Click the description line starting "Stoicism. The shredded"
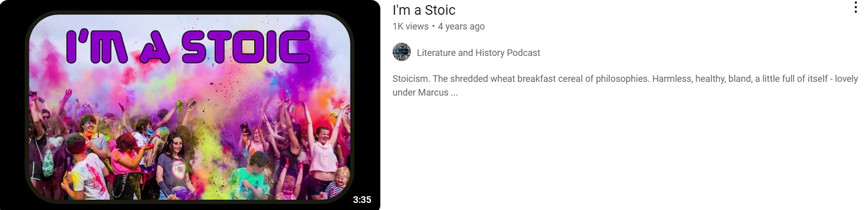The image size is (868, 210). (x=625, y=79)
